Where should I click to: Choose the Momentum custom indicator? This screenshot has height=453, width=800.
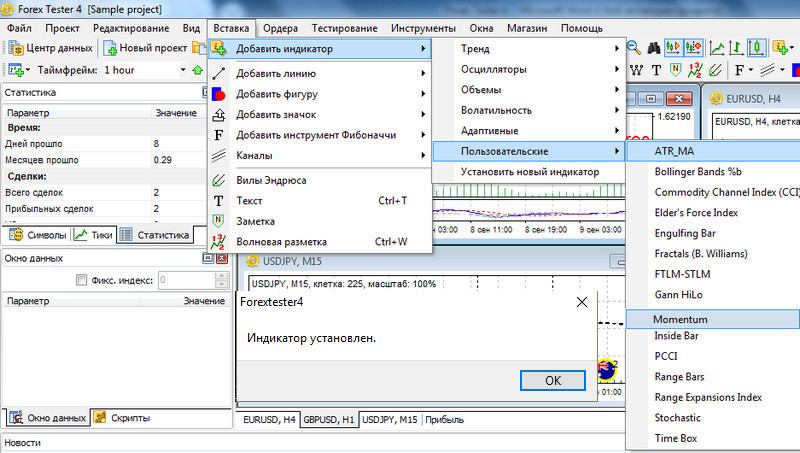click(713, 319)
